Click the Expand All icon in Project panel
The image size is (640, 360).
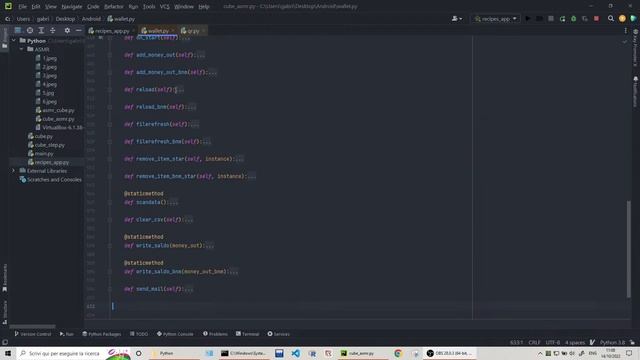point(41,30)
